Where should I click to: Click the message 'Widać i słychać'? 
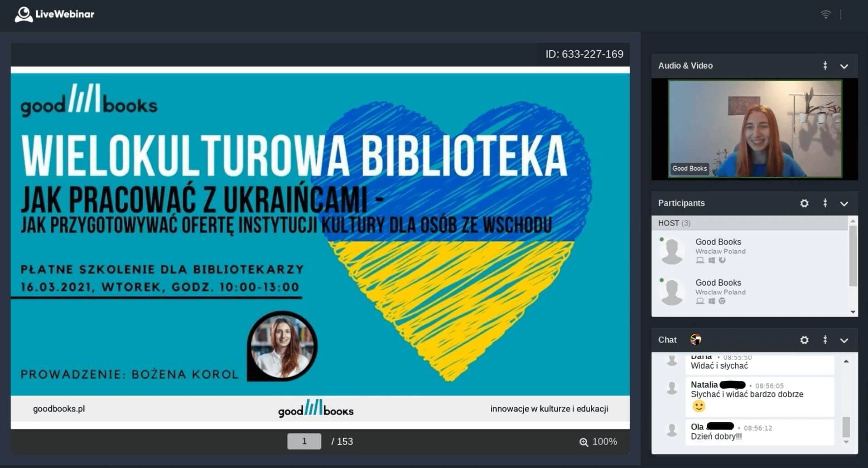(x=719, y=366)
